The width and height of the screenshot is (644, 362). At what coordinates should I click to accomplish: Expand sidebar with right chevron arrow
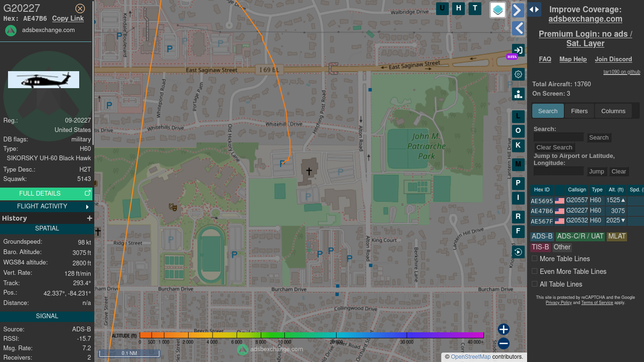click(518, 10)
